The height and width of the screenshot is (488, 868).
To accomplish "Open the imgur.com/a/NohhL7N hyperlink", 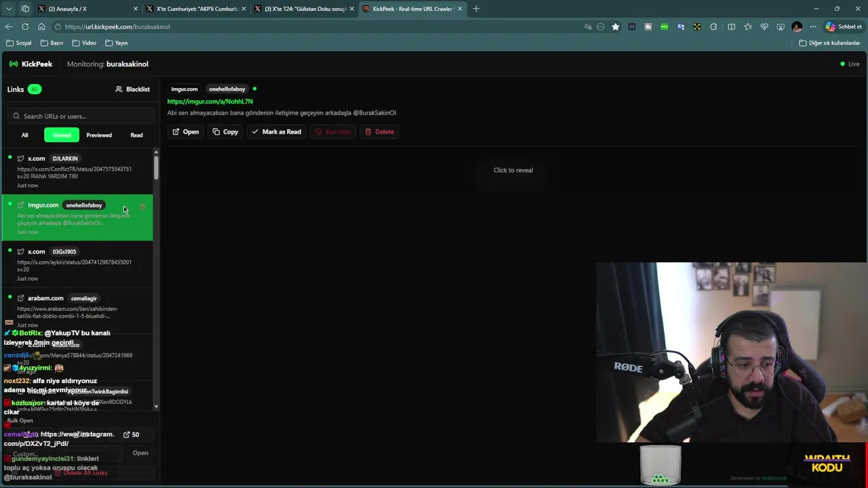I will coord(210,101).
